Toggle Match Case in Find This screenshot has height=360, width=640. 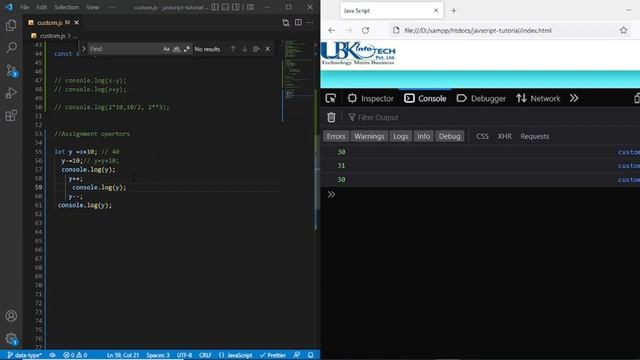tap(166, 49)
